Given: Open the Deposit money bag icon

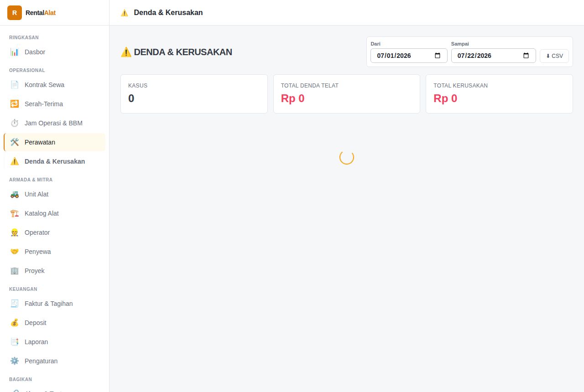Looking at the screenshot, I should coord(15,323).
